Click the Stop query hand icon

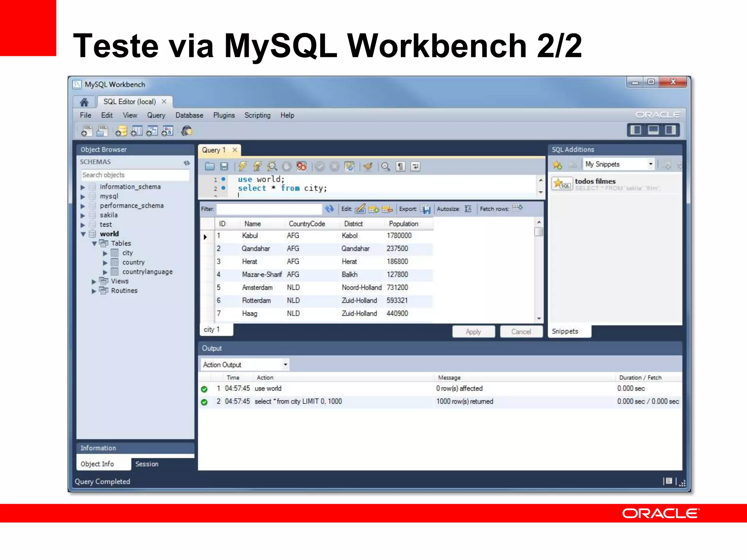point(287,167)
